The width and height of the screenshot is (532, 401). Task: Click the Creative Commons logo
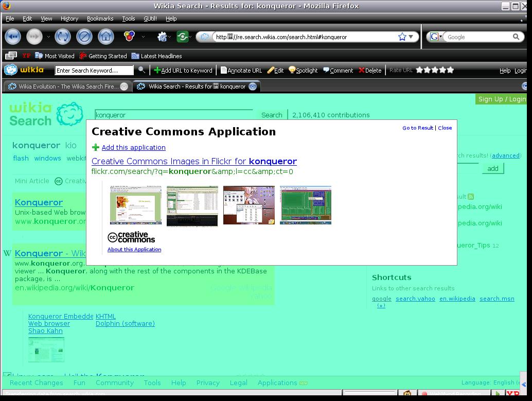pyautogui.click(x=131, y=237)
